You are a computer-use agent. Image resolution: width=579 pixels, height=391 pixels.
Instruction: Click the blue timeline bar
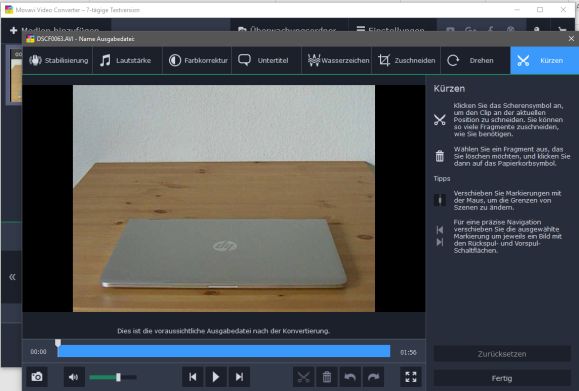tap(224, 351)
